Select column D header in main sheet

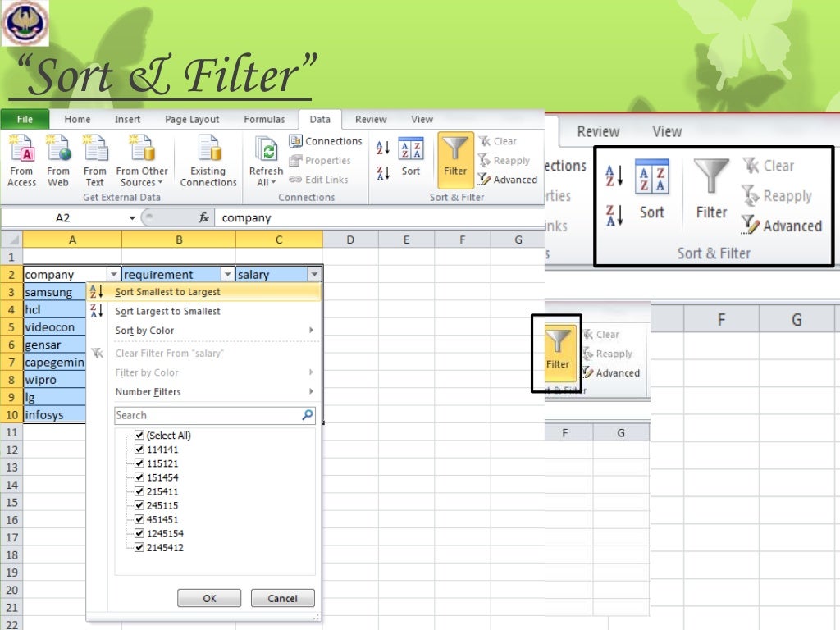click(350, 240)
